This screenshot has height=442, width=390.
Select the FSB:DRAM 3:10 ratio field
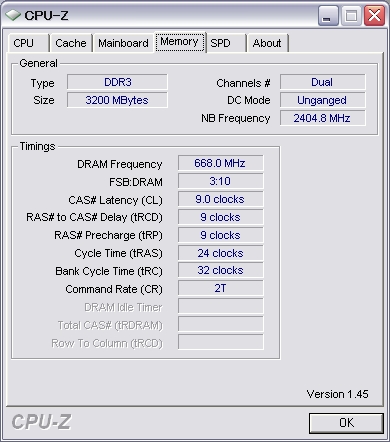[x=220, y=181]
